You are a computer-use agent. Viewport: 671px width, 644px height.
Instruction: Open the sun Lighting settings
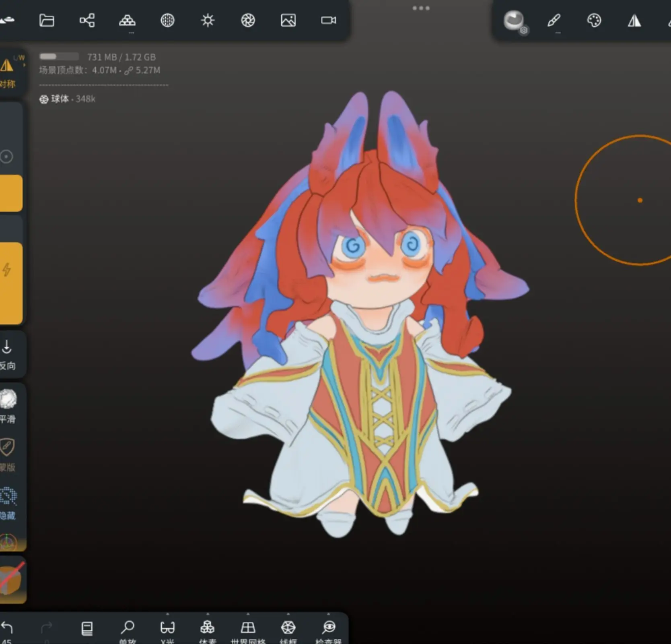208,20
